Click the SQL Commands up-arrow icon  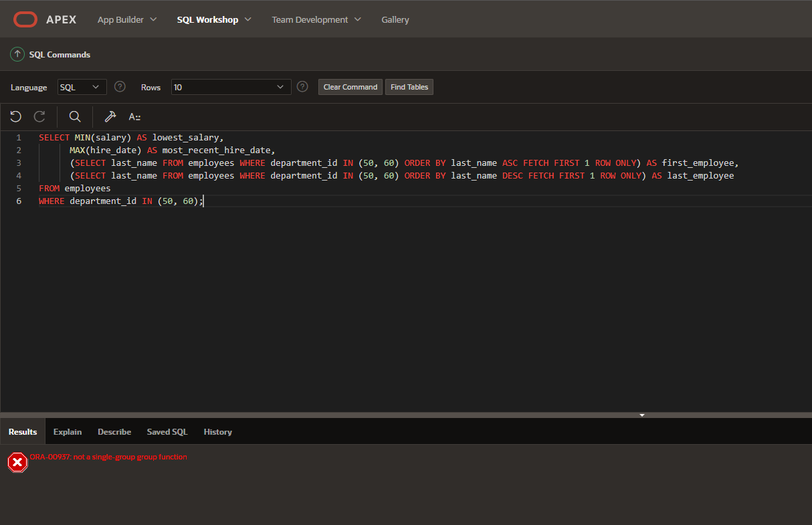(x=17, y=54)
